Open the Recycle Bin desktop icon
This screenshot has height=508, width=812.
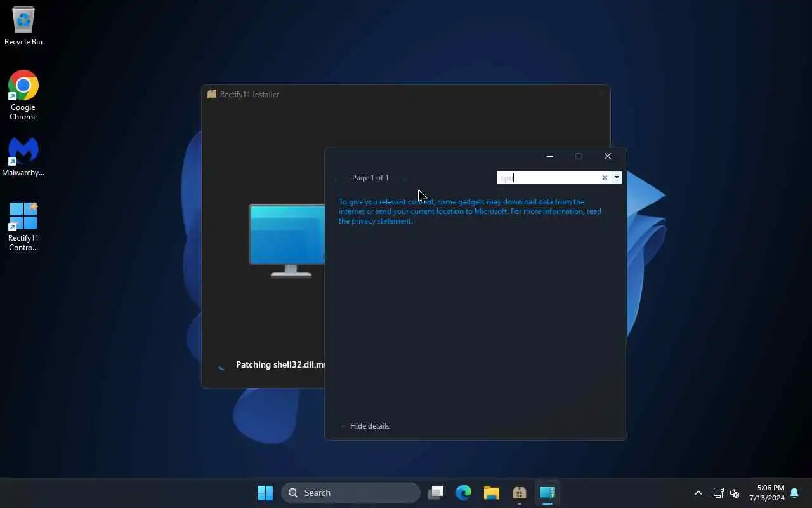click(23, 26)
